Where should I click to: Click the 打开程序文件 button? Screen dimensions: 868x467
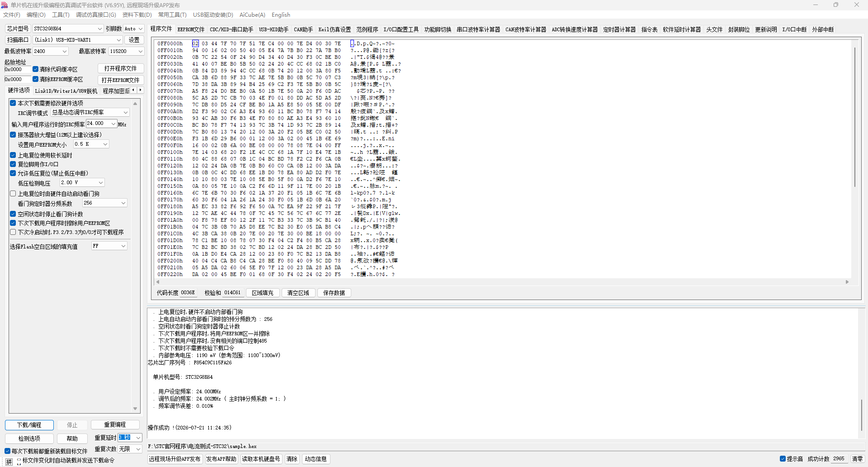point(120,68)
